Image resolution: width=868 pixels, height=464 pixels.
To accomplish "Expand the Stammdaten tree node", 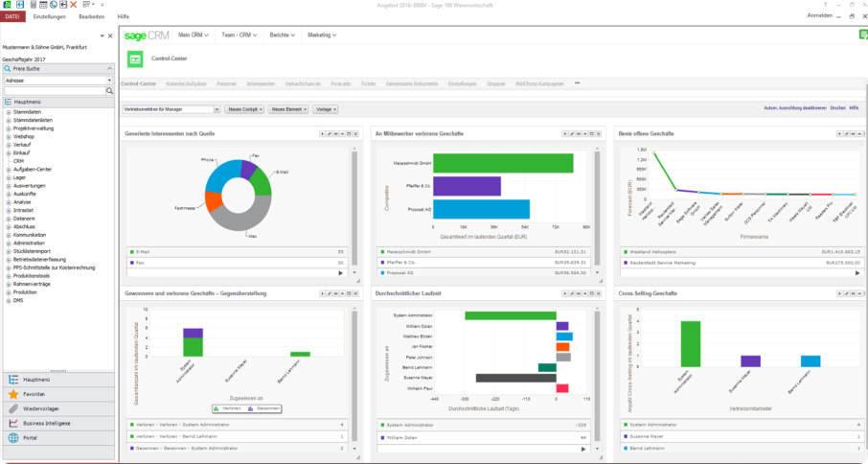I will tap(9, 112).
